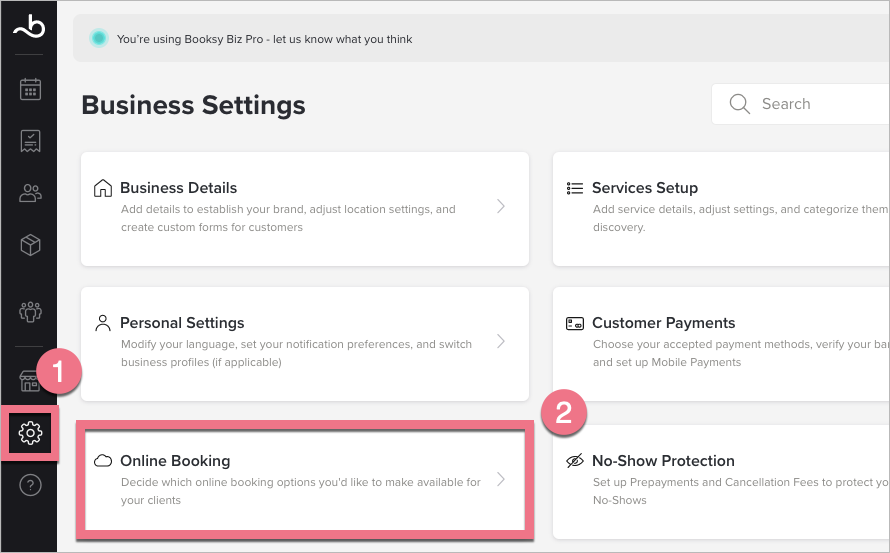Open the settings gear in the sidebar
890x553 pixels.
pos(30,433)
